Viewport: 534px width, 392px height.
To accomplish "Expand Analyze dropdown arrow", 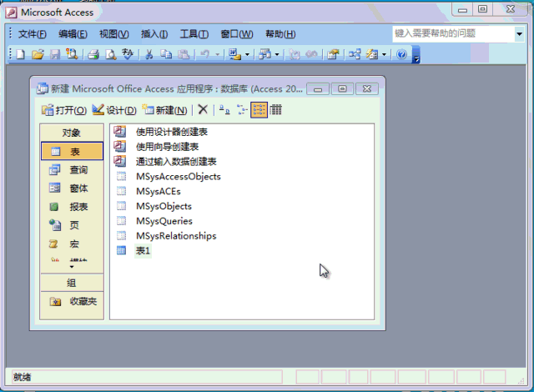I will click(277, 54).
